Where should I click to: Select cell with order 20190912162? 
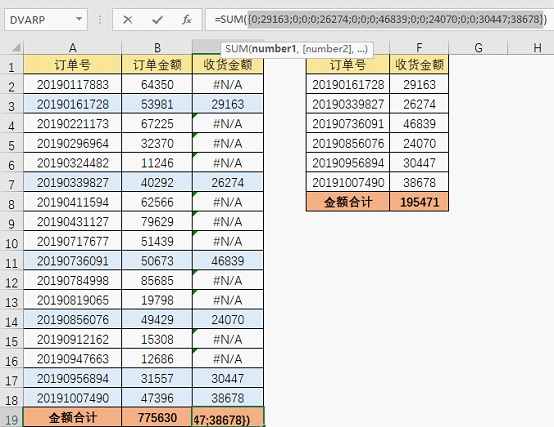click(72, 339)
